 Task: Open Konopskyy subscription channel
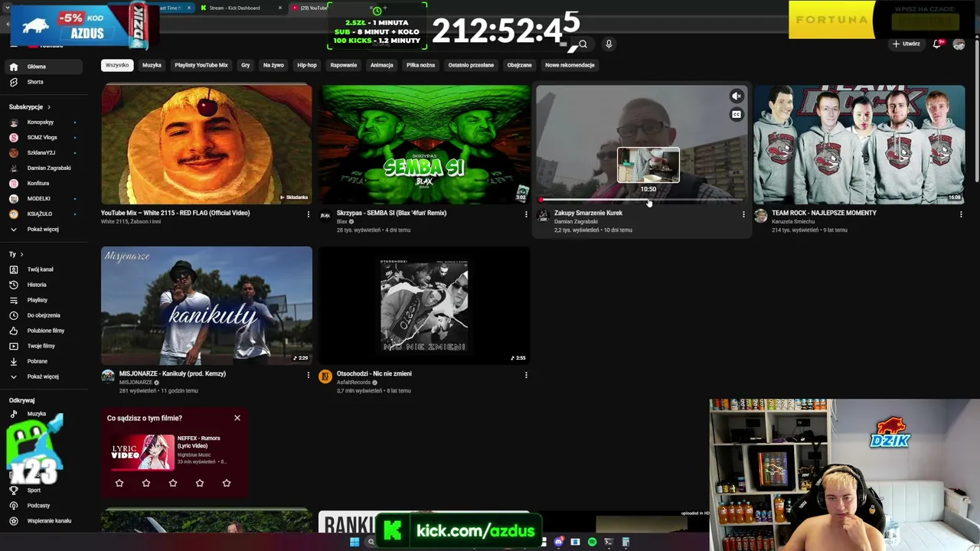(x=42, y=122)
